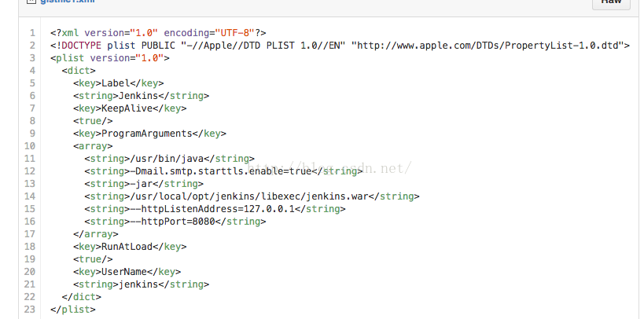This screenshot has height=319, width=644.
Task: Select line number 4
Action: coord(32,71)
